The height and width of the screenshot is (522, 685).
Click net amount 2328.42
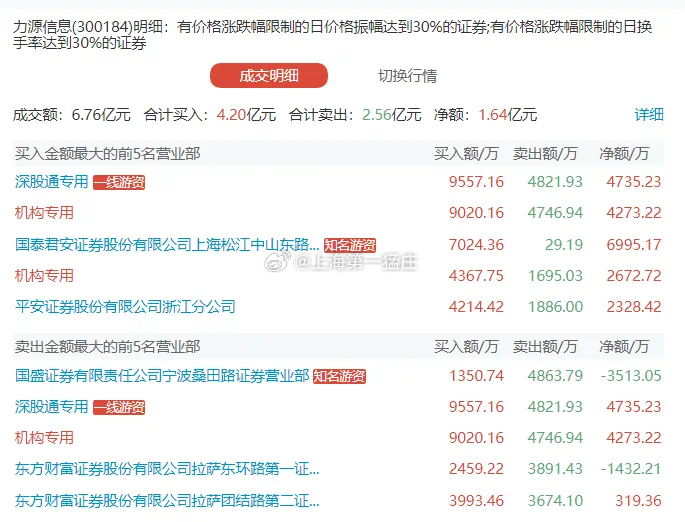[x=633, y=307]
